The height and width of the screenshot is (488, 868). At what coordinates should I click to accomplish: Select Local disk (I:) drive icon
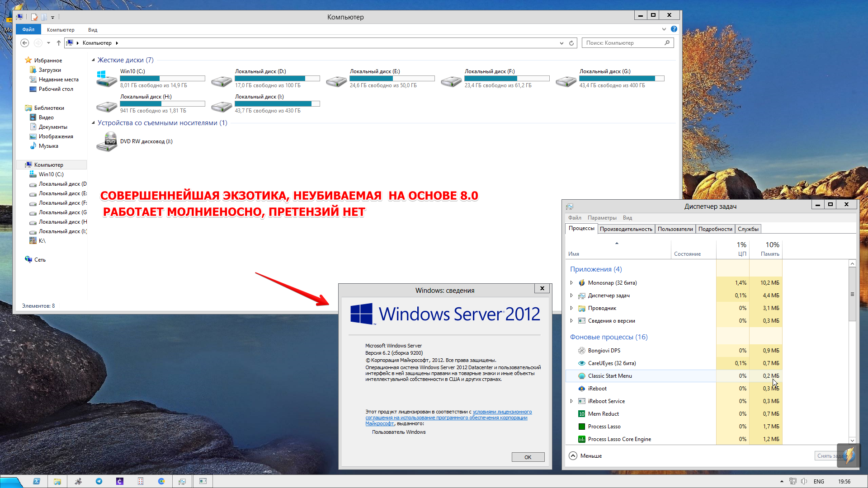[x=222, y=107]
